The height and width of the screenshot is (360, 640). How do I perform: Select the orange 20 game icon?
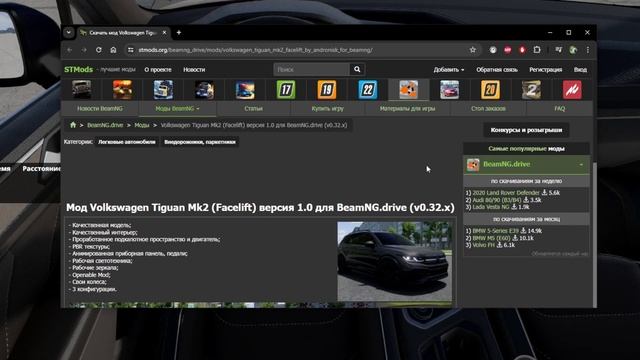pyautogui.click(x=490, y=89)
